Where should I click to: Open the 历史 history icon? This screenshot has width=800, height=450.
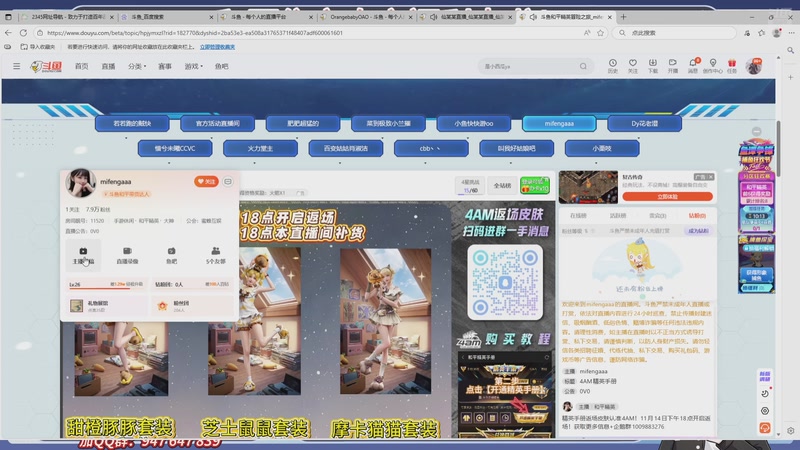(613, 66)
